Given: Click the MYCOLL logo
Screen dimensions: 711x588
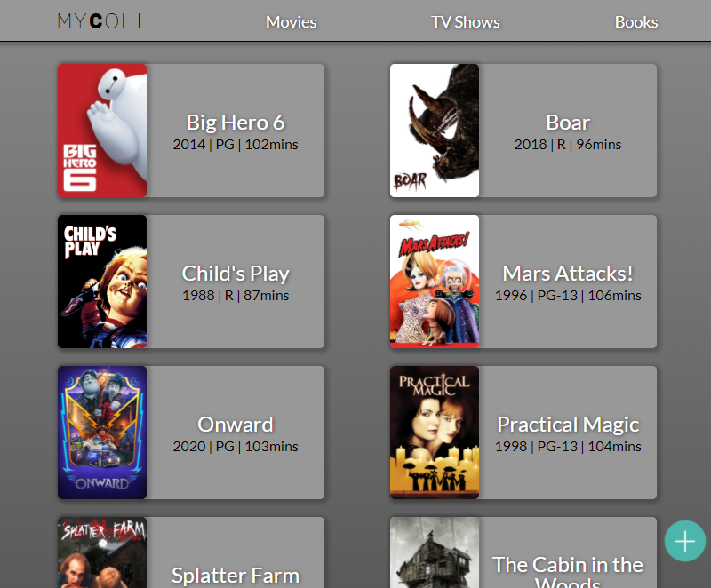Looking at the screenshot, I should [x=104, y=21].
